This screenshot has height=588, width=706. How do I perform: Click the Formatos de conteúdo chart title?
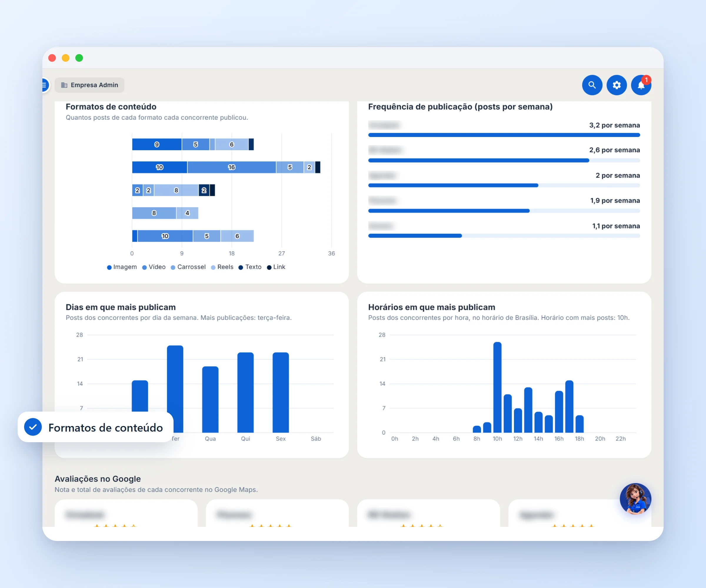[x=111, y=107]
